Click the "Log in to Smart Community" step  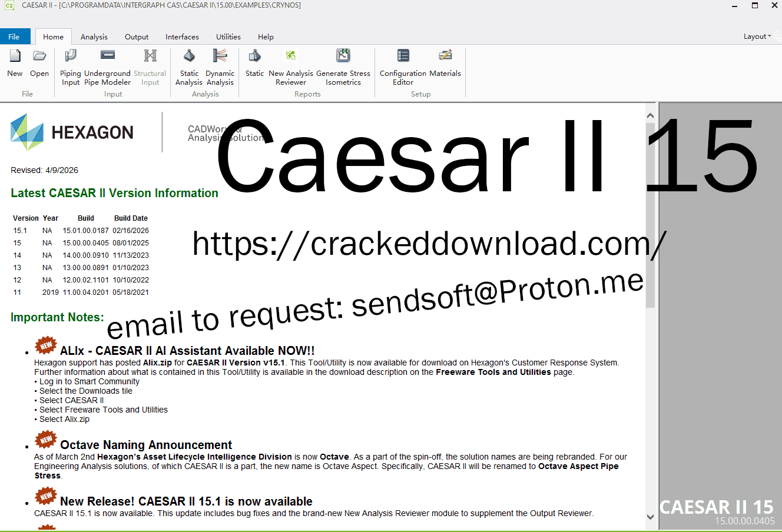click(x=90, y=381)
